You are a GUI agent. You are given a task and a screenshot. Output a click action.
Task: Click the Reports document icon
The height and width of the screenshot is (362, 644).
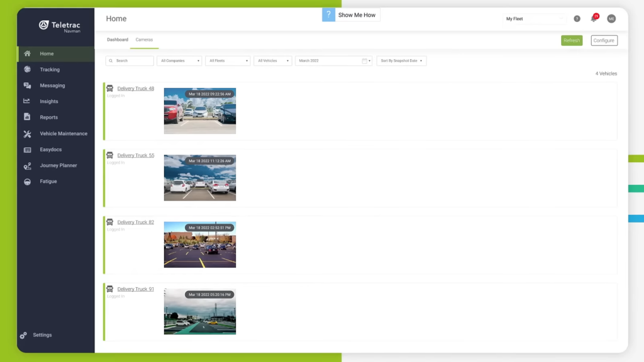point(27,117)
